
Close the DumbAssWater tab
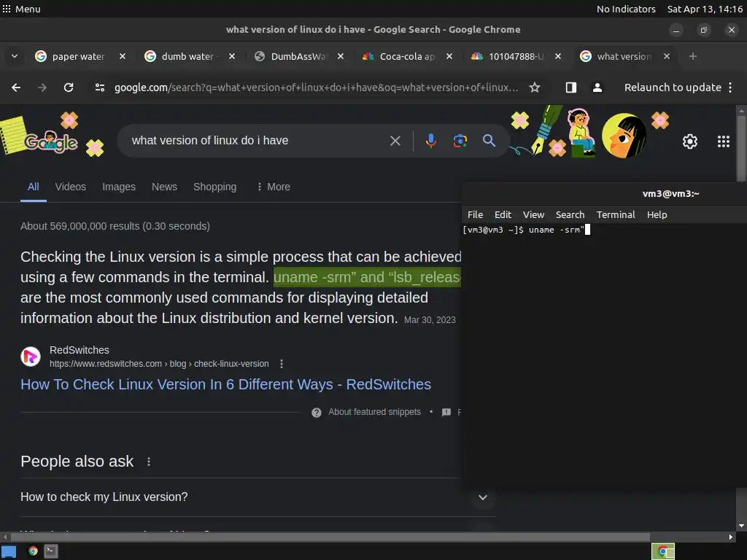tap(341, 56)
